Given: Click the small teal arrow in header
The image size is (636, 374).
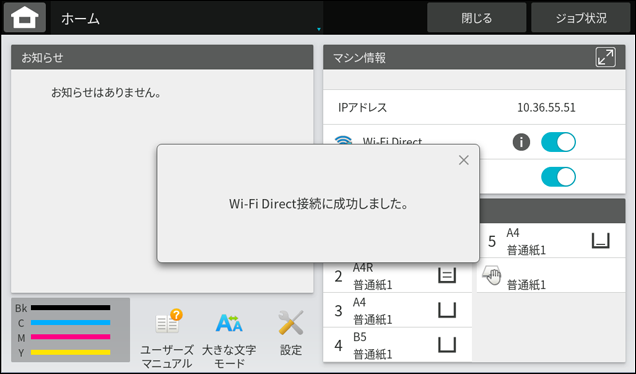Looking at the screenshot, I should 319,29.
